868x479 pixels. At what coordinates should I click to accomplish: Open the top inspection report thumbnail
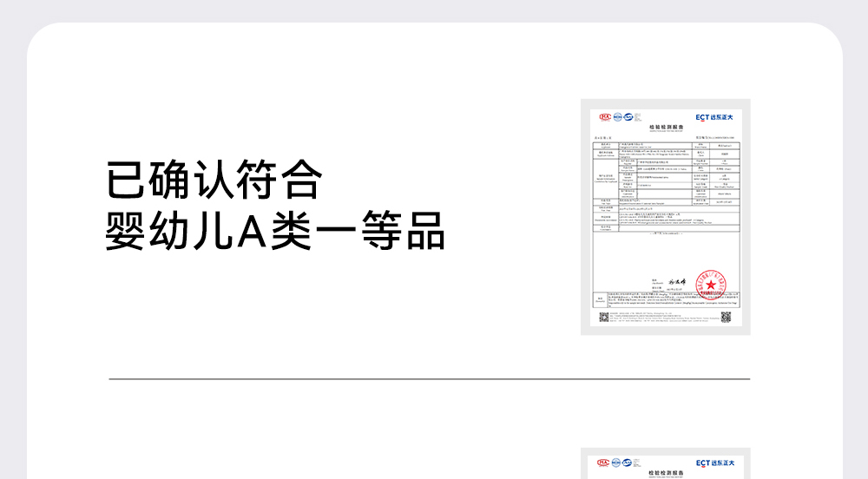point(665,217)
